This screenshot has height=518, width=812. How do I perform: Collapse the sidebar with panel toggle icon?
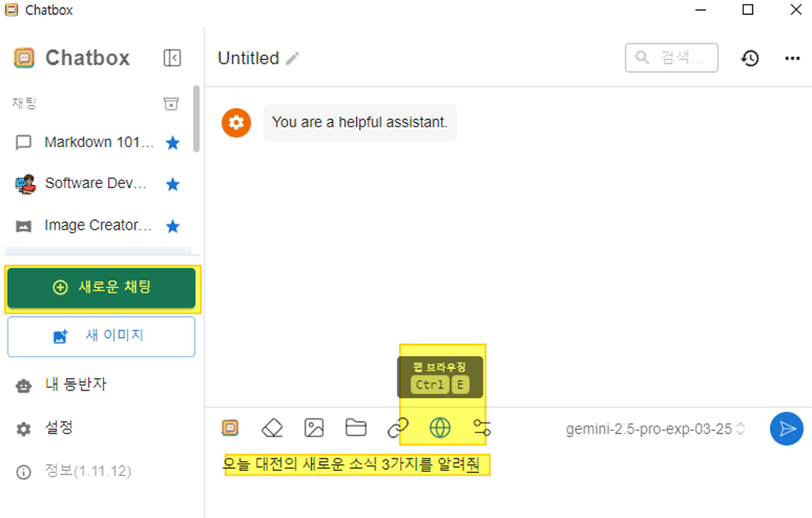pyautogui.click(x=172, y=58)
